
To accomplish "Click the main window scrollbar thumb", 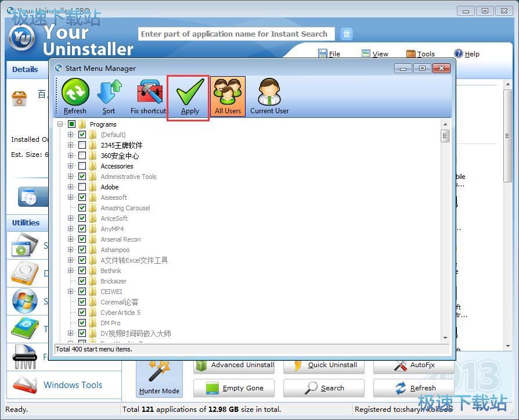I will coord(507,136).
